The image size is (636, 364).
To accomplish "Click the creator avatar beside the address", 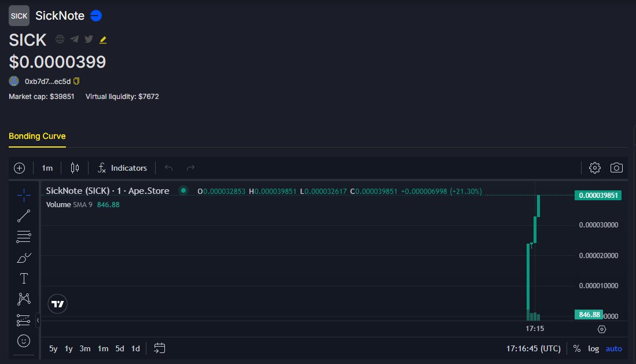I will (14, 81).
